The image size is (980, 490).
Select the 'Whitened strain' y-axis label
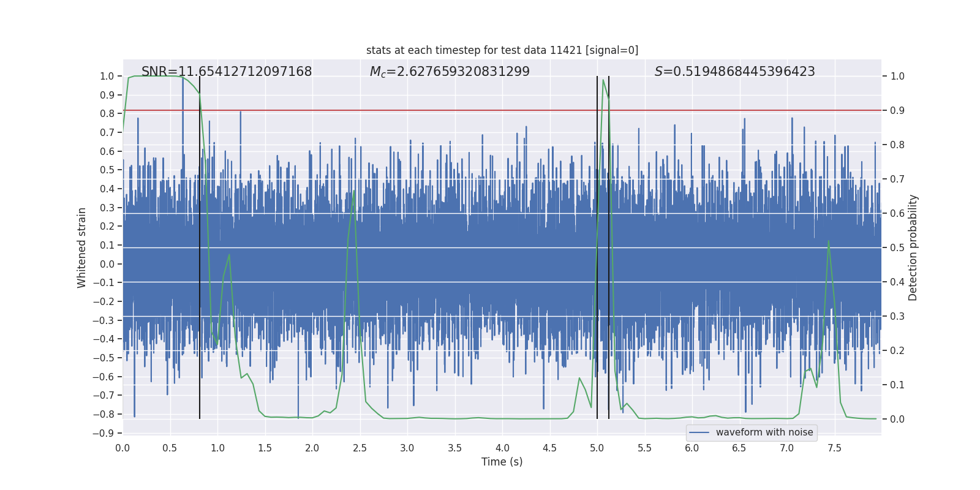pos(82,247)
